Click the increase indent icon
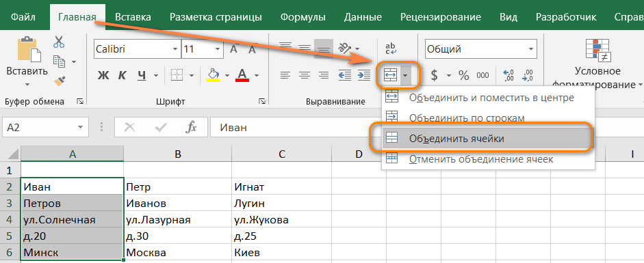This screenshot has height=263, width=644. tap(364, 75)
